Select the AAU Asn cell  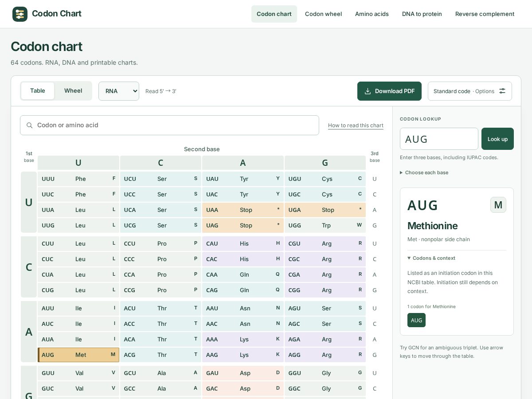pos(243,308)
